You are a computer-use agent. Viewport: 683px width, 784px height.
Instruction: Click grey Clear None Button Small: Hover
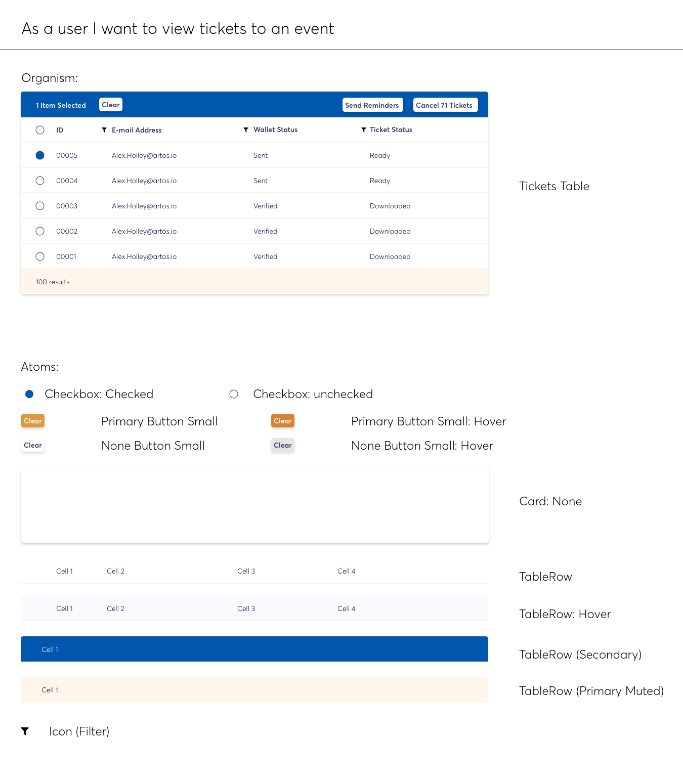(283, 445)
